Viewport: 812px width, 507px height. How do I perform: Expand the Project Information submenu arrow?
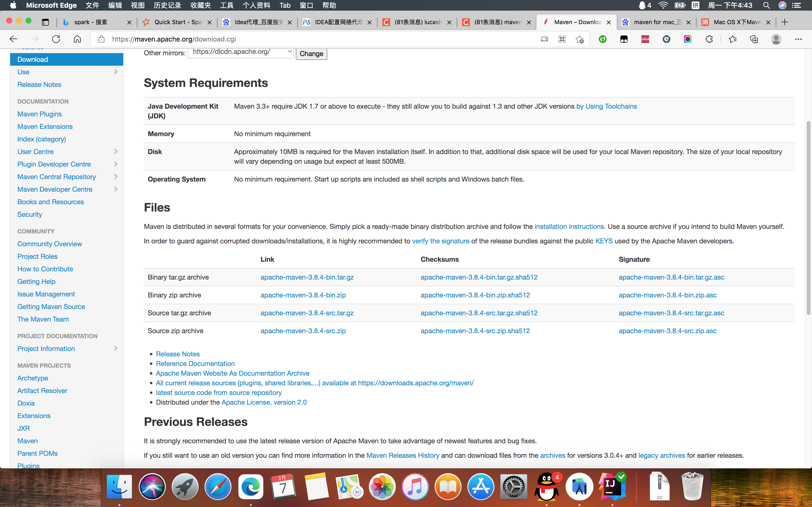pos(116,348)
